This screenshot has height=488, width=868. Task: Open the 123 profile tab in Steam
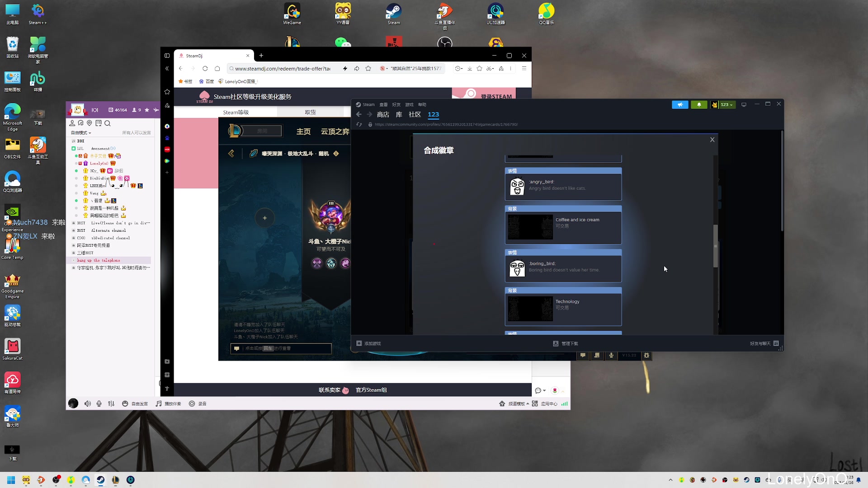click(433, 114)
